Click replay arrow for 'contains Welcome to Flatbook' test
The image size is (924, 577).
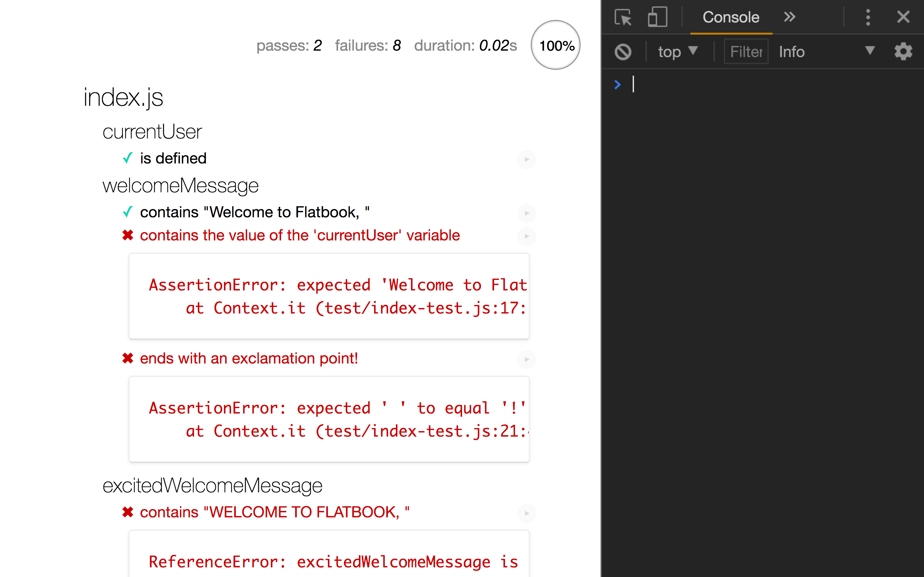(526, 213)
